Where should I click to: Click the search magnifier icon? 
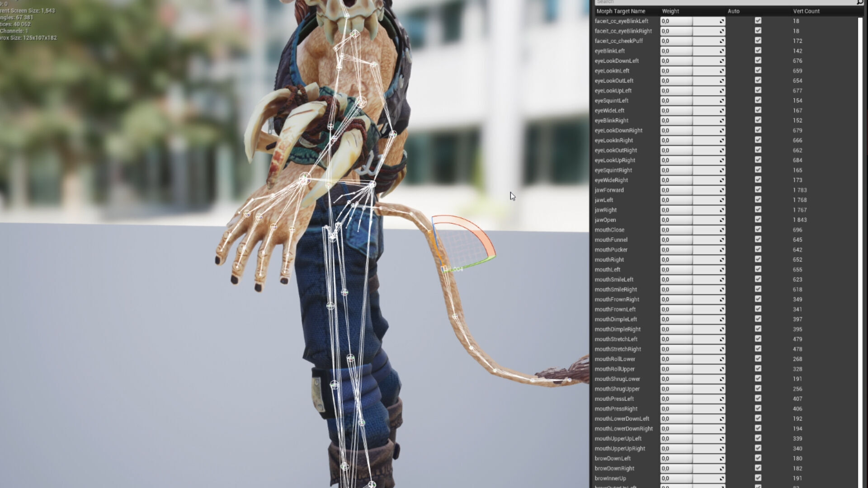[x=859, y=2]
